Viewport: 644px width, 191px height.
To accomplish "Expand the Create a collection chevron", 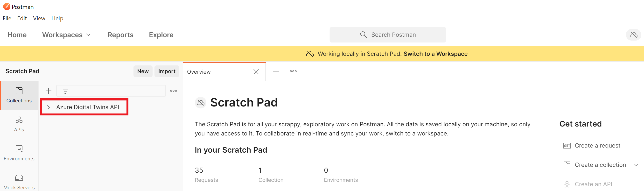I will point(636,165).
